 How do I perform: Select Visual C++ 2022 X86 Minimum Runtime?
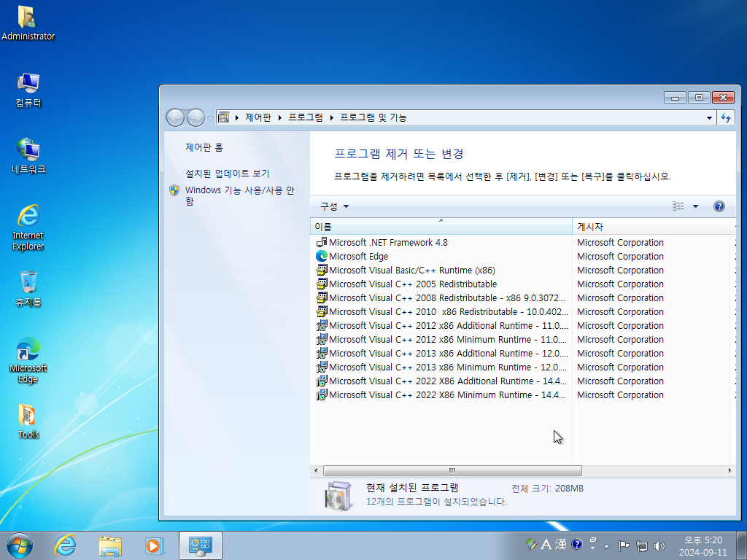(441, 394)
